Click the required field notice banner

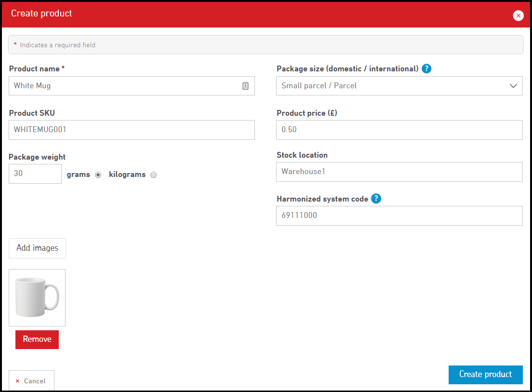[x=266, y=45]
